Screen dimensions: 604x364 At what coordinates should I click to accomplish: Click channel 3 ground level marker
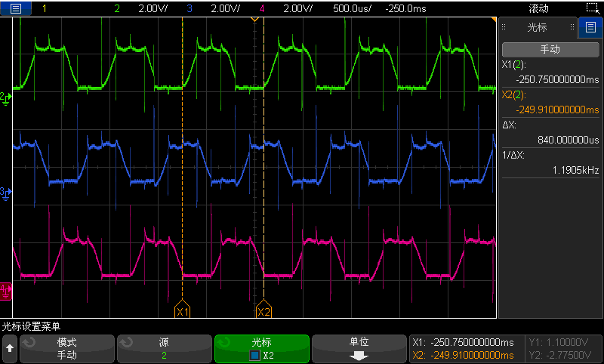point(6,194)
